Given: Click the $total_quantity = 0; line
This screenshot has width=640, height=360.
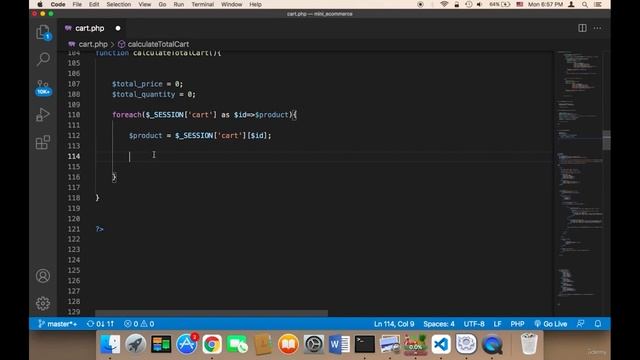Looking at the screenshot, I should pos(153,94).
